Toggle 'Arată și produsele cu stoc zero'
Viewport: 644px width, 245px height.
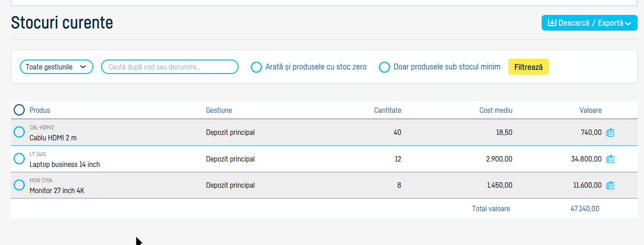[x=256, y=67]
